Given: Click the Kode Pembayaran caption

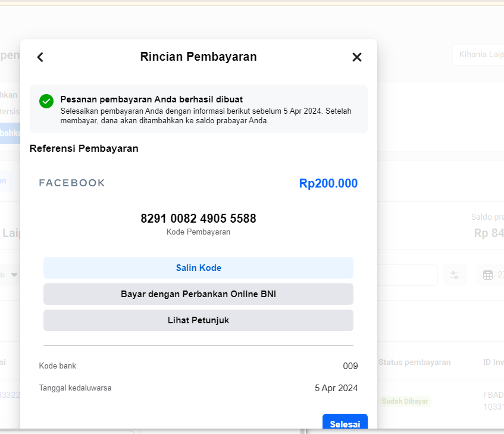Looking at the screenshot, I should point(198,232).
